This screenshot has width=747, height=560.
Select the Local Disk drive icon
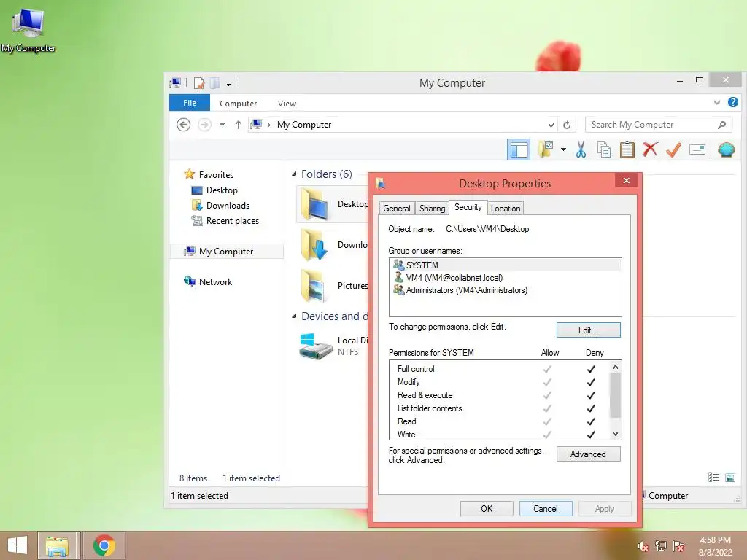315,346
